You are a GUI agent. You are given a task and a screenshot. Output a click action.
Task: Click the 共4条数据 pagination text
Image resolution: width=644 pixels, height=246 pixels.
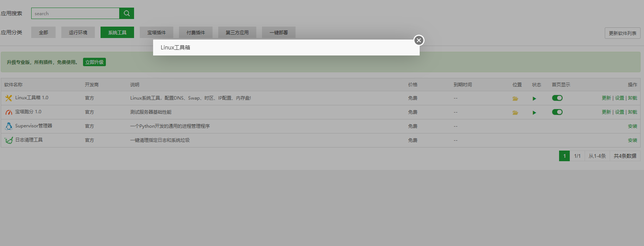coord(625,156)
